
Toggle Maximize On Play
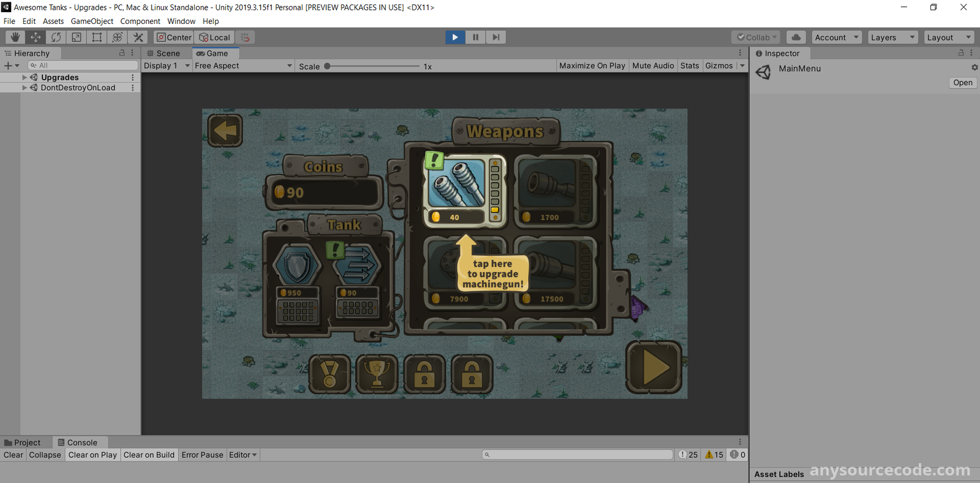pos(592,66)
